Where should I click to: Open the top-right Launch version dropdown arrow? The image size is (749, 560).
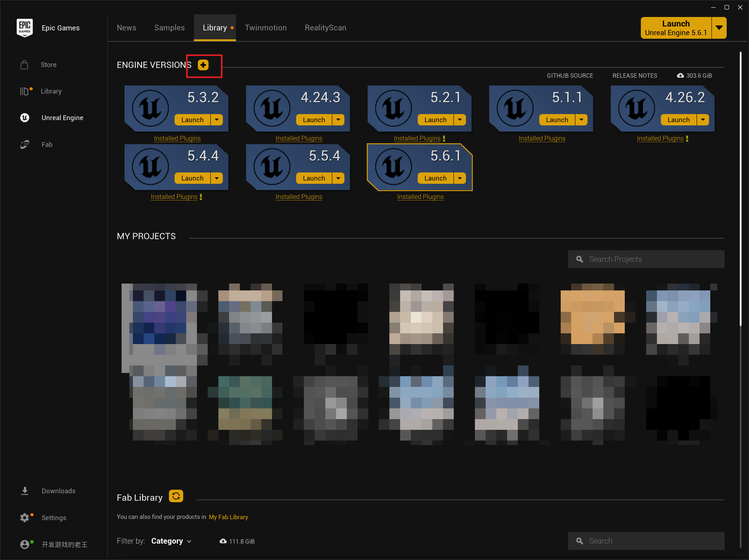pyautogui.click(x=719, y=28)
